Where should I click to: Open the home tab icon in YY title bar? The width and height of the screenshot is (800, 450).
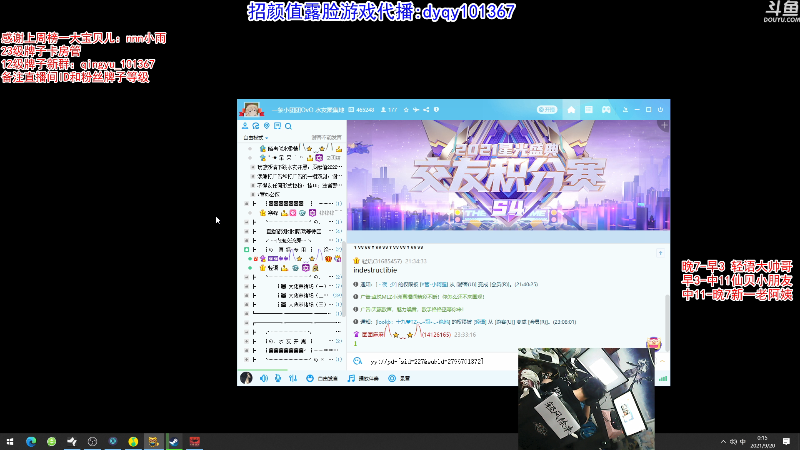point(571,110)
